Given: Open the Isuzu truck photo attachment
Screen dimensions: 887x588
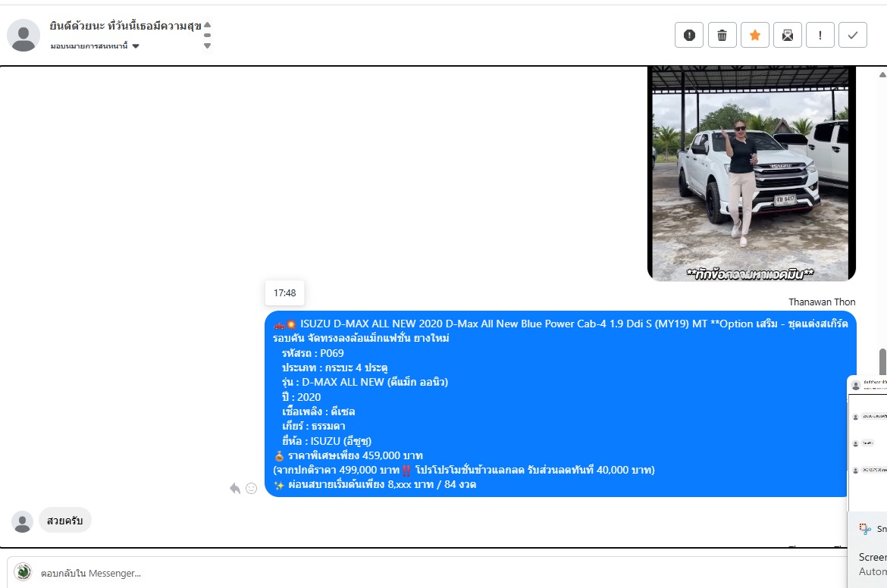Looking at the screenshot, I should (x=751, y=173).
